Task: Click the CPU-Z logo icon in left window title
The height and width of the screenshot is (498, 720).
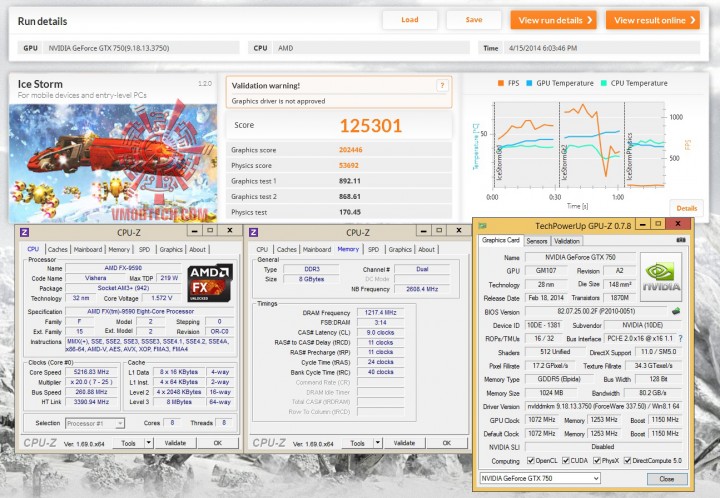Action: (x=25, y=232)
